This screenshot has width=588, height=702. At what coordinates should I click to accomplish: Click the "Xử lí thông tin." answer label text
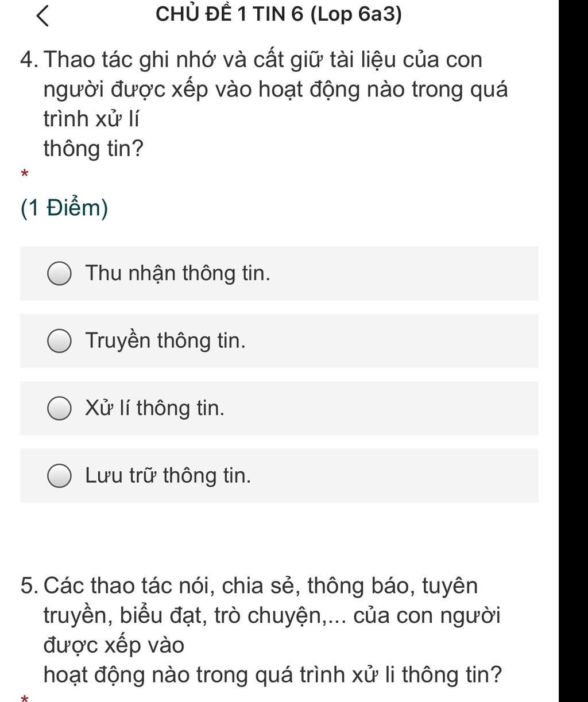pyautogui.click(x=155, y=409)
